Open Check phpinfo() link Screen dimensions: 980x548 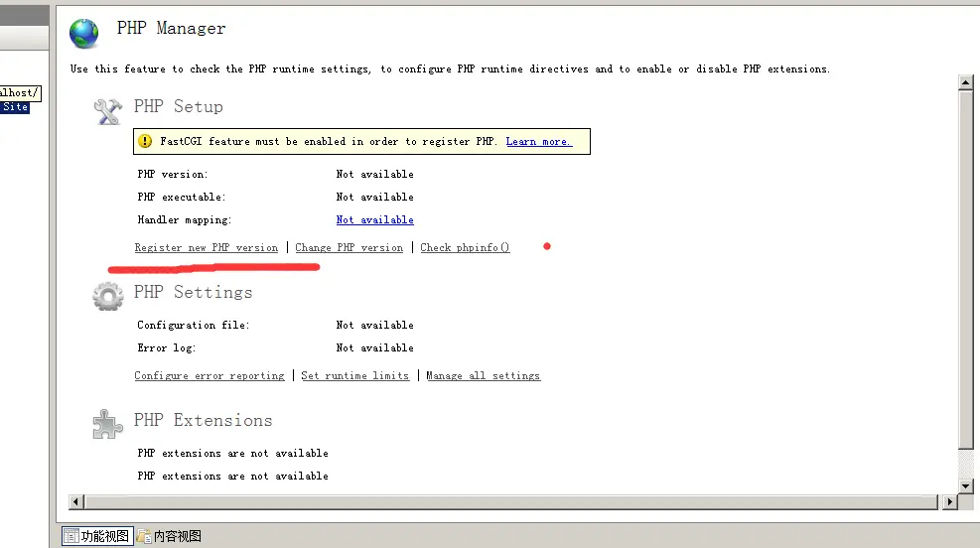[x=465, y=248]
